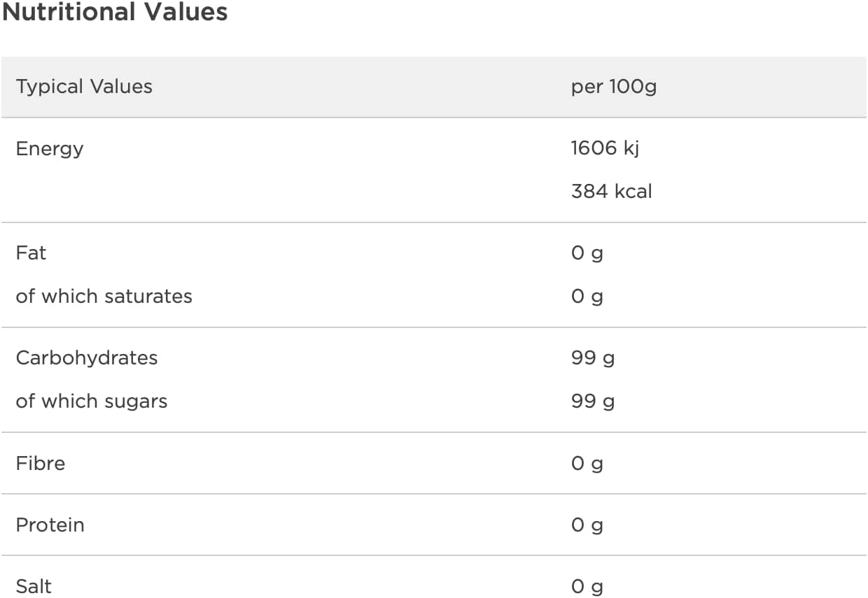Click the saturates 0 g value

(587, 297)
